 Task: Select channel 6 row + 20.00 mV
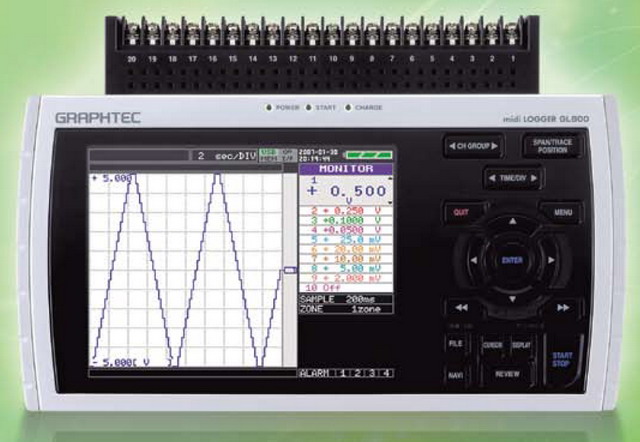tap(346, 249)
